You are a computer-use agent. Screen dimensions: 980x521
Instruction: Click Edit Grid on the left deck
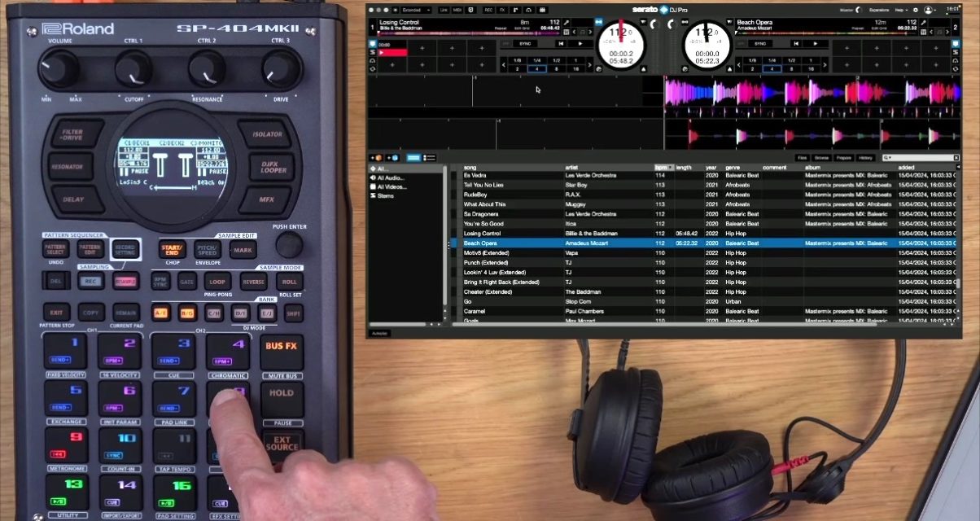[523, 28]
